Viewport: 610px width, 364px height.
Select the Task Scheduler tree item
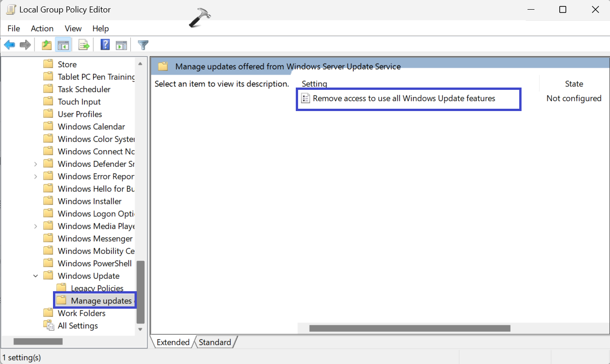84,89
